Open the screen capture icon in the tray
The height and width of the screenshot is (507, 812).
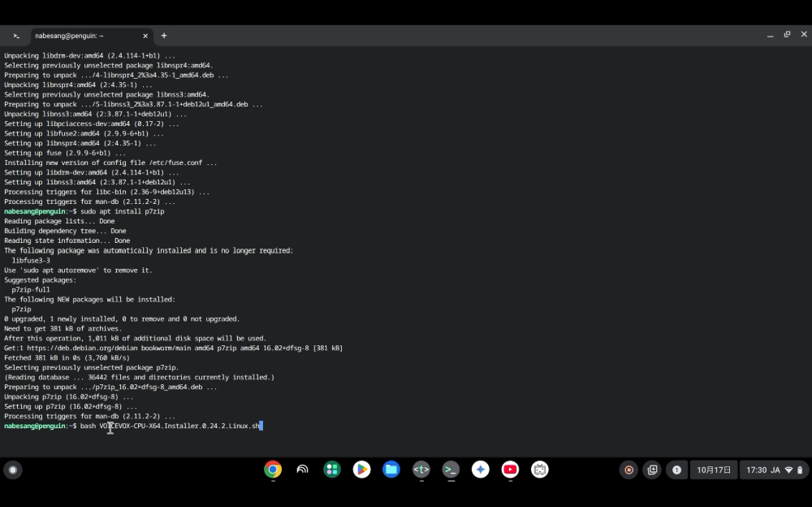[x=652, y=470]
